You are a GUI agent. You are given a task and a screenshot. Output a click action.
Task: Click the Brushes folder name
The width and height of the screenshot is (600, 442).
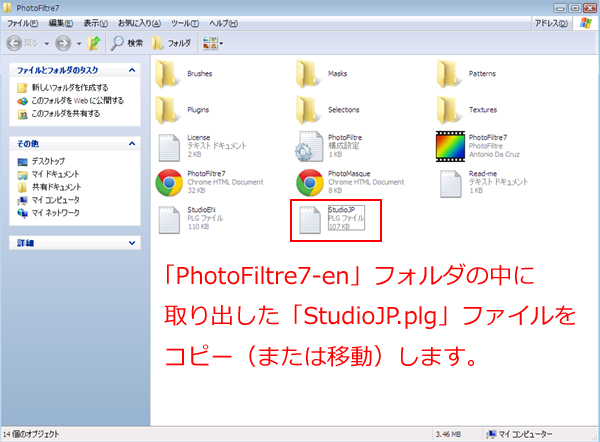200,73
